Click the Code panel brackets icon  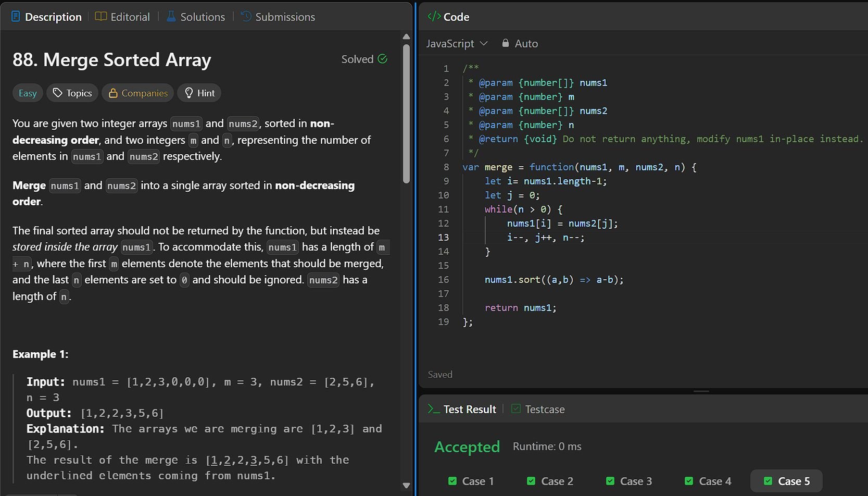pos(434,17)
